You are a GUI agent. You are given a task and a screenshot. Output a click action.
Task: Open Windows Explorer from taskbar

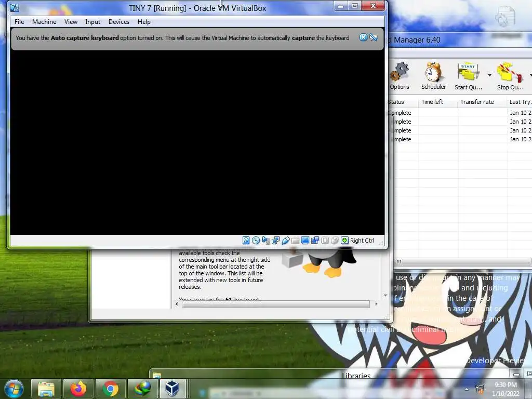coord(46,389)
